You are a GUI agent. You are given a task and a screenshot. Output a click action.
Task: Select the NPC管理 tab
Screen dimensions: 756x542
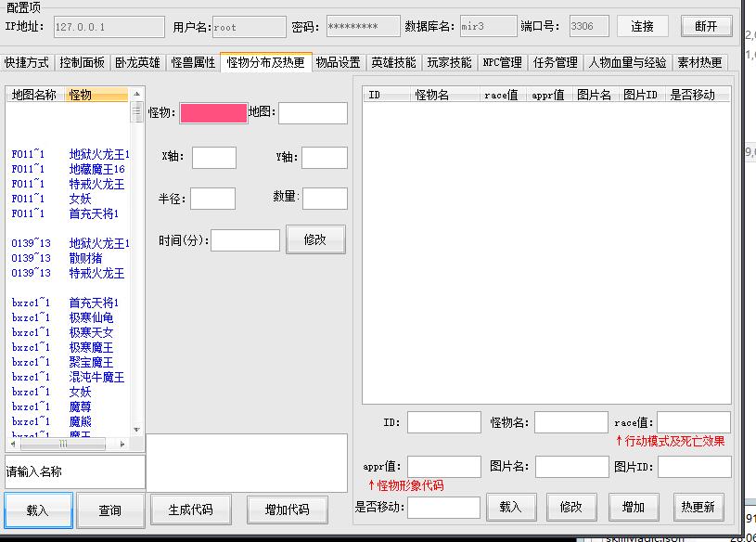click(502, 63)
